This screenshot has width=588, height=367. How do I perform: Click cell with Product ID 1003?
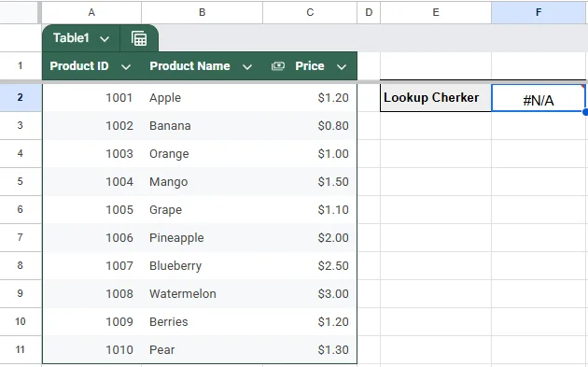click(x=91, y=154)
